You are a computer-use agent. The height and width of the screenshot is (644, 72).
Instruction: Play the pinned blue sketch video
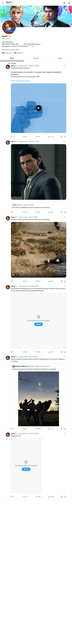[39, 108]
